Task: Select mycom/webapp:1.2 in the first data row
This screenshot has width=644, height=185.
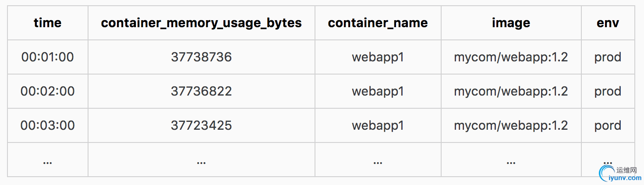Action: [511, 57]
